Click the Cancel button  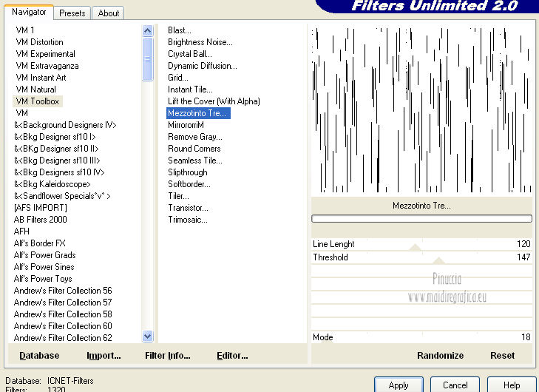455,385
